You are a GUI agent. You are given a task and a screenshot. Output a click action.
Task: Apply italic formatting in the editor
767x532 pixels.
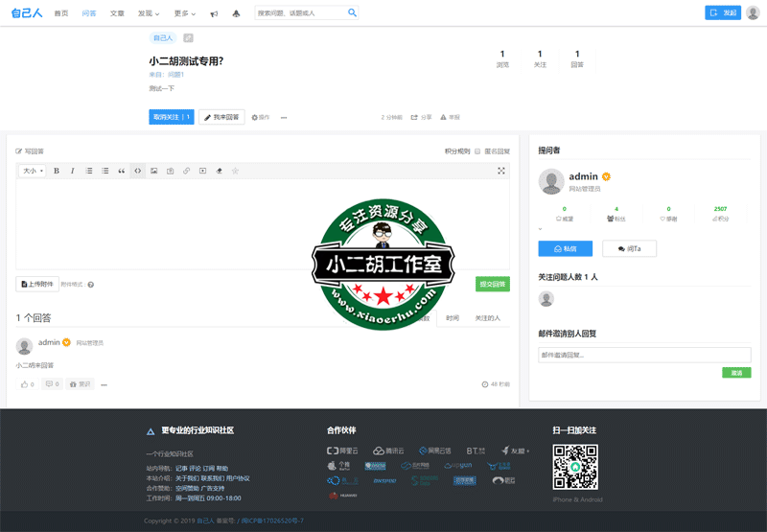(x=72, y=171)
